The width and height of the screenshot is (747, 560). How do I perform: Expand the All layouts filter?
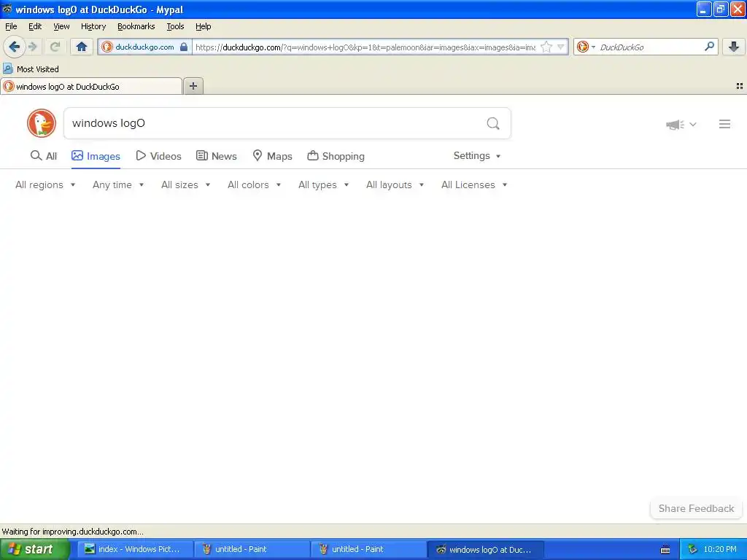(x=395, y=184)
